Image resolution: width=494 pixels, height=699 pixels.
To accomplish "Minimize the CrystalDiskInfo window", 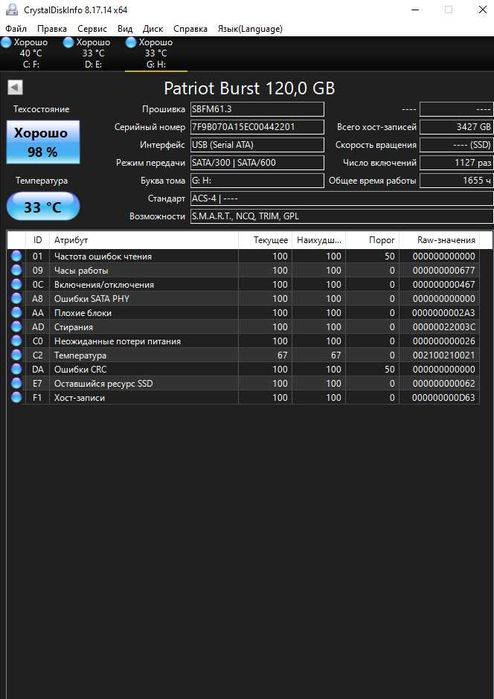I will pos(415,9).
